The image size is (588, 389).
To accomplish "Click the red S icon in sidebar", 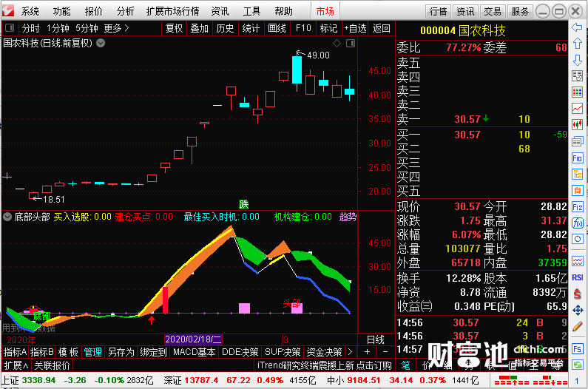I will [x=577, y=294].
